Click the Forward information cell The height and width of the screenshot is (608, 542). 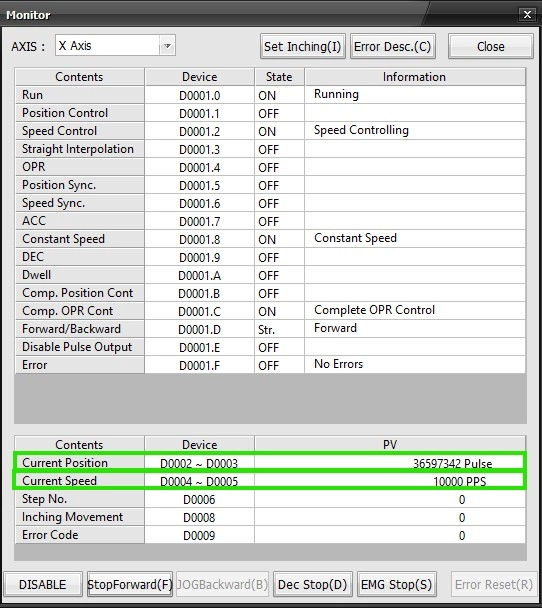click(x=415, y=329)
